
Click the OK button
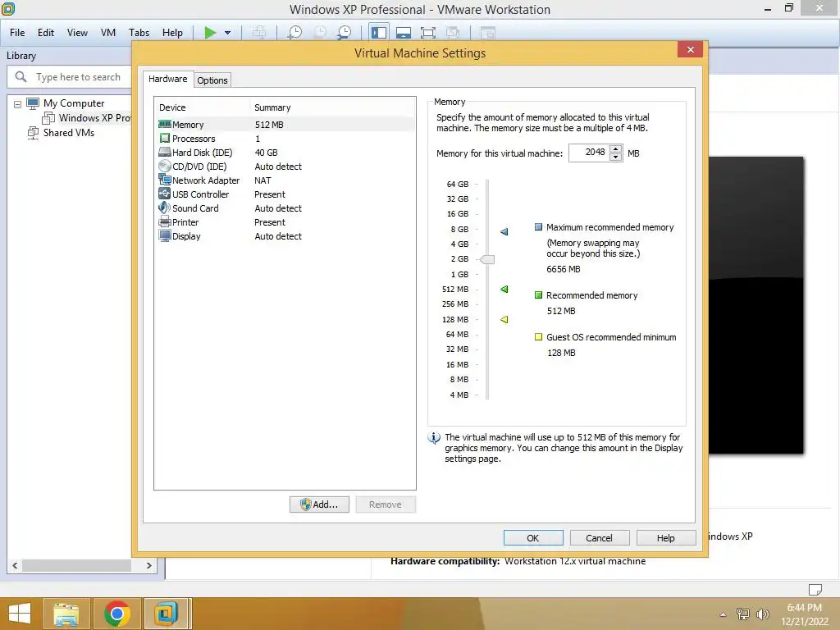pos(533,538)
